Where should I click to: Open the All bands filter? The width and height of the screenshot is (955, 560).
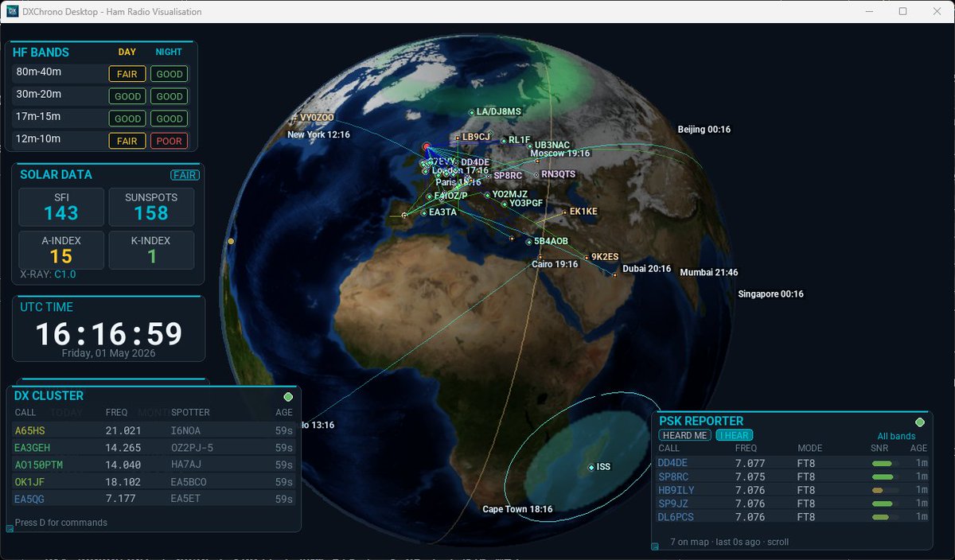[x=896, y=436]
